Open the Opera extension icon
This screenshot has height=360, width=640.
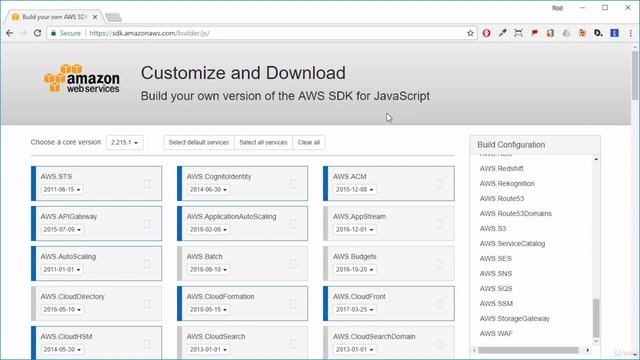(x=486, y=33)
